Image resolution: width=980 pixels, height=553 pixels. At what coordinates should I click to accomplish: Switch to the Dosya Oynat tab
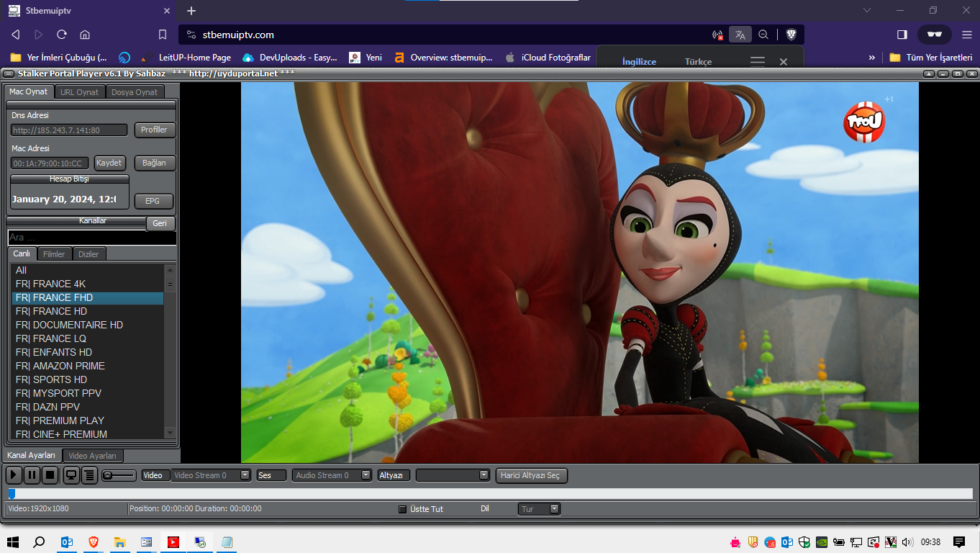(x=135, y=92)
